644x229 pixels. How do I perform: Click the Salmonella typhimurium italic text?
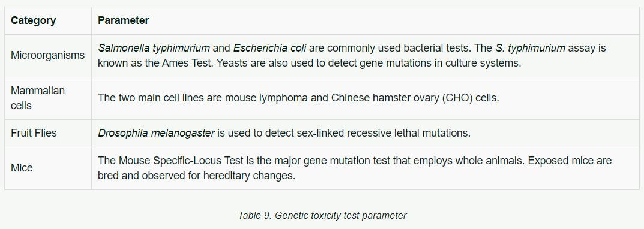(154, 48)
